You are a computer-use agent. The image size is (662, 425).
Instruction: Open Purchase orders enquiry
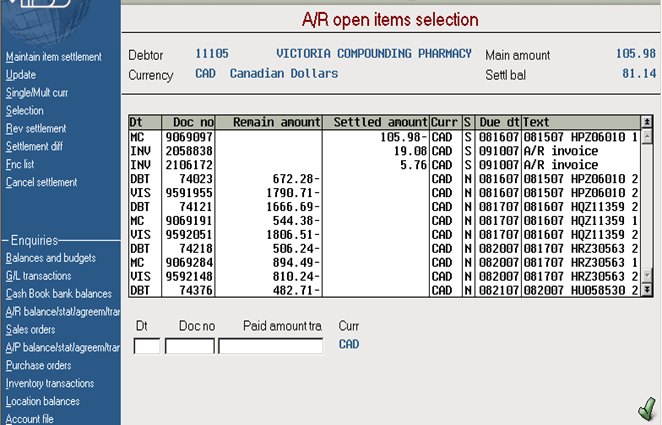click(x=38, y=365)
